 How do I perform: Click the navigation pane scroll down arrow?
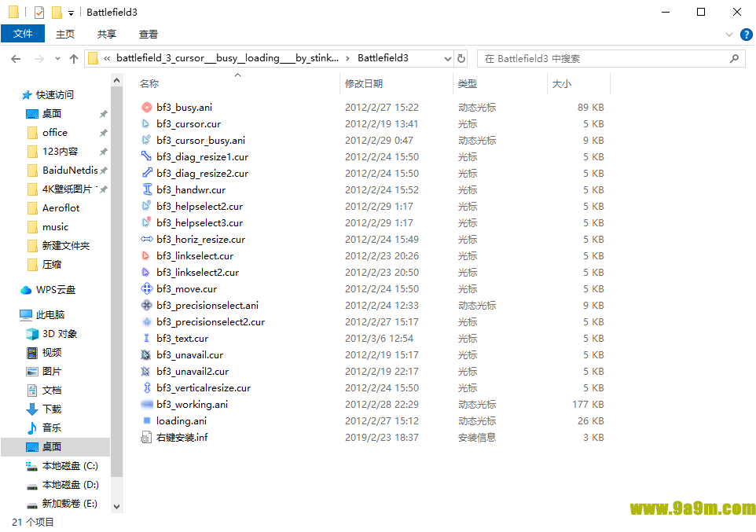click(x=116, y=506)
